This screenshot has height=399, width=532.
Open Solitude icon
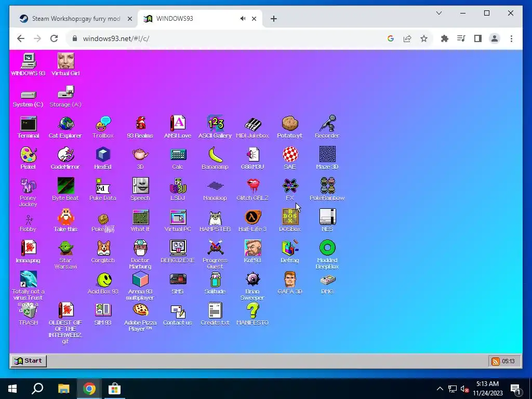click(x=215, y=280)
